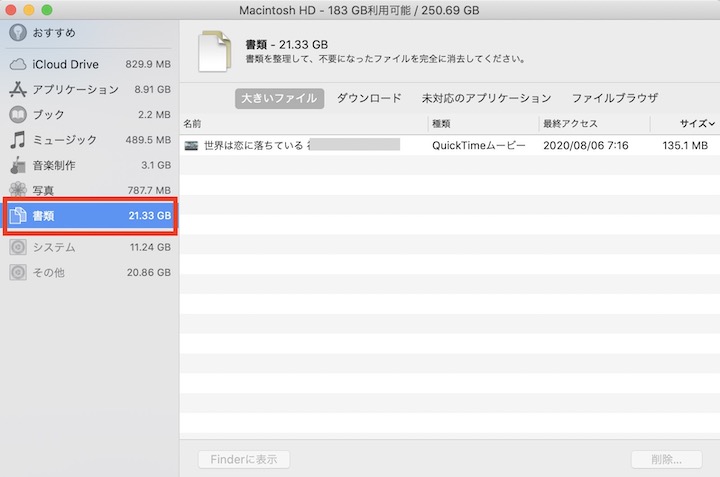This screenshot has width=720, height=477.
Task: Select the ブック sidebar label
Action: click(x=48, y=114)
